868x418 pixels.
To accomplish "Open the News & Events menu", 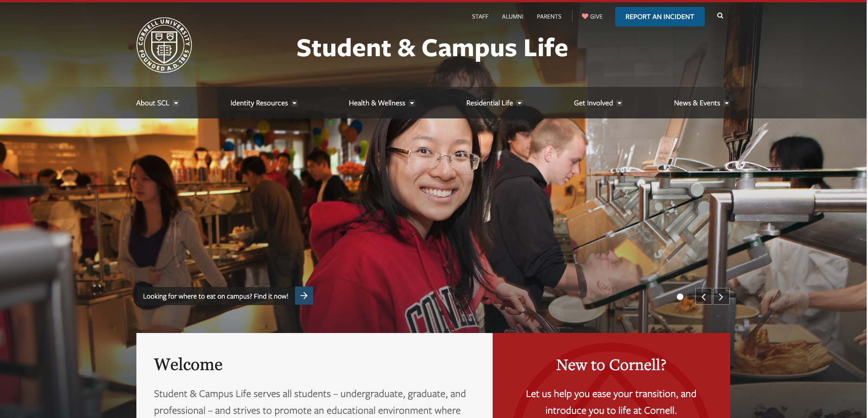I will point(701,103).
